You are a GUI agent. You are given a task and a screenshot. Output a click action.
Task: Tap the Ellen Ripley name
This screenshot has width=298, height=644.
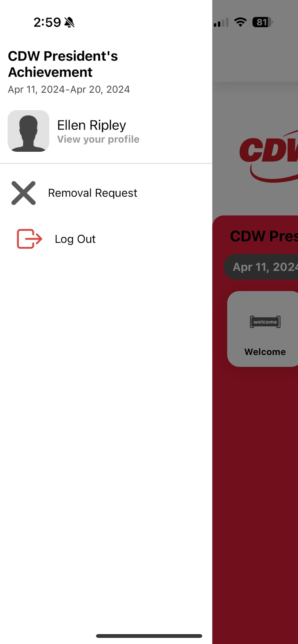(x=92, y=125)
